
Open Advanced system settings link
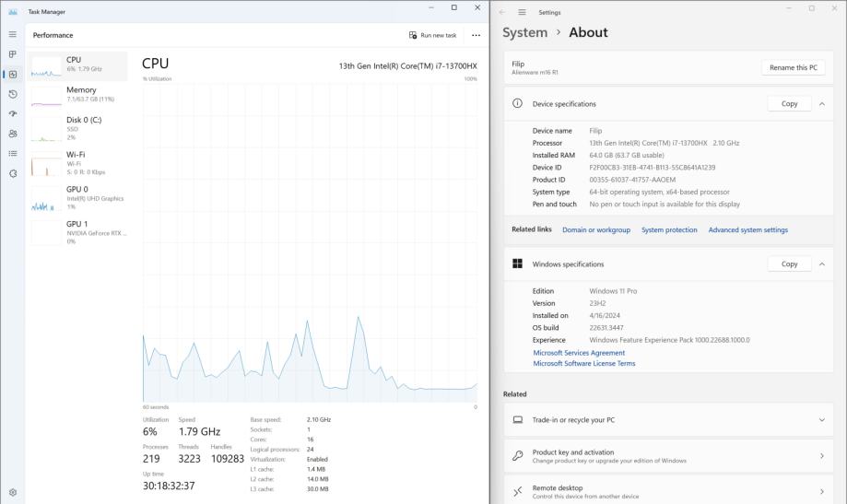click(747, 230)
